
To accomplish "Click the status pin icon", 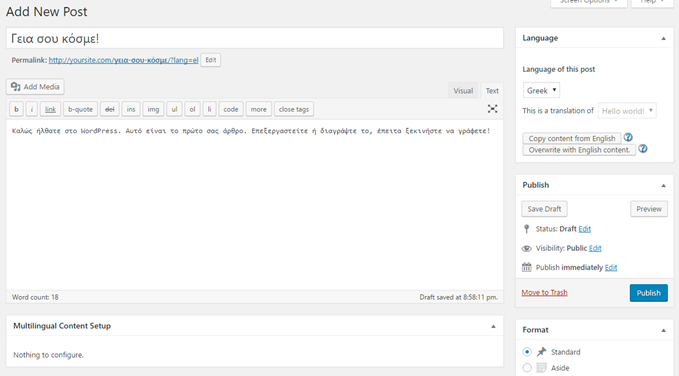I will pos(527,229).
